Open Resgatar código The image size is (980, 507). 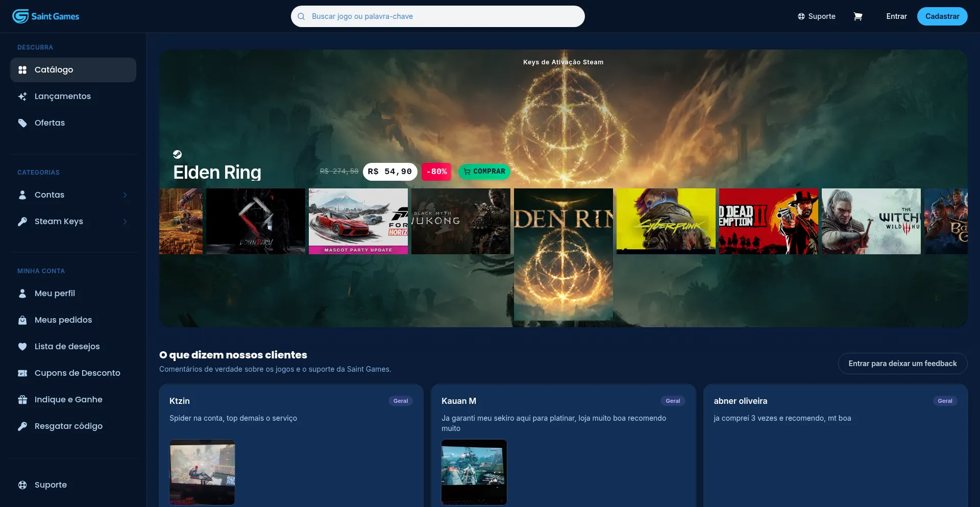(73, 426)
